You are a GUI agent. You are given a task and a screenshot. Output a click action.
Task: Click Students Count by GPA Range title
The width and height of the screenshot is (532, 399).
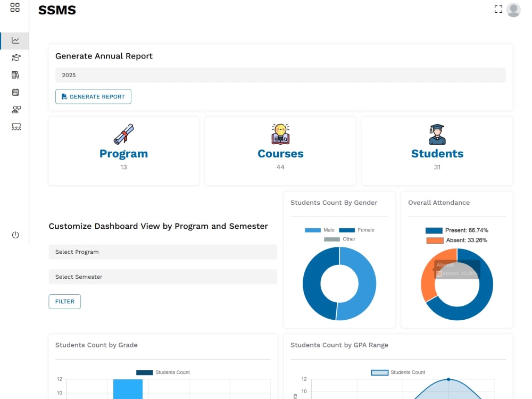pos(339,345)
